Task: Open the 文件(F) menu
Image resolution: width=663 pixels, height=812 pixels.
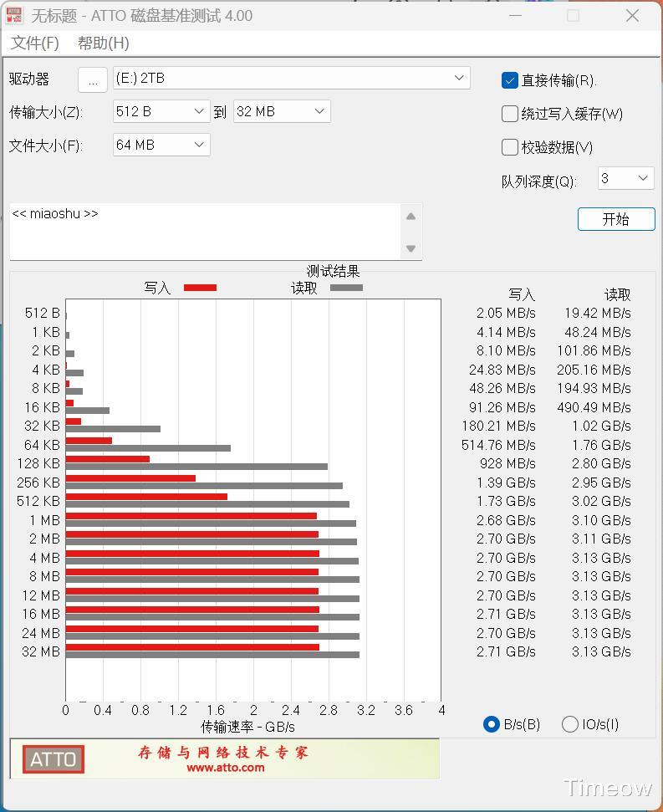Action: [x=35, y=43]
